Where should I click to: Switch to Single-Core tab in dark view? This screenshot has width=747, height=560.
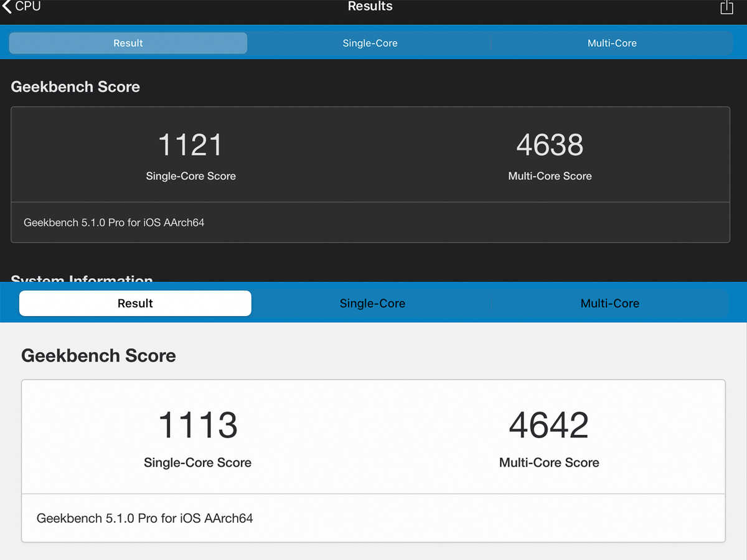click(x=370, y=43)
